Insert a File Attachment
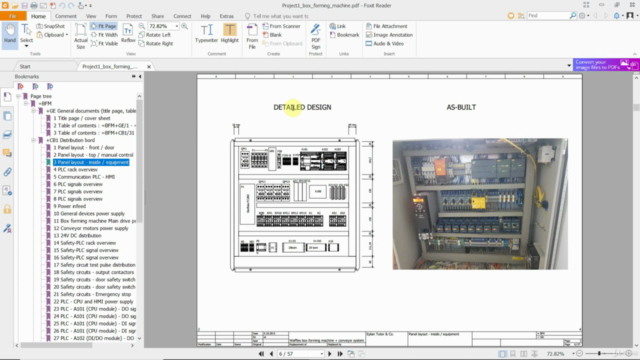Image resolution: width=640 pixels, height=360 pixels. coord(387,26)
